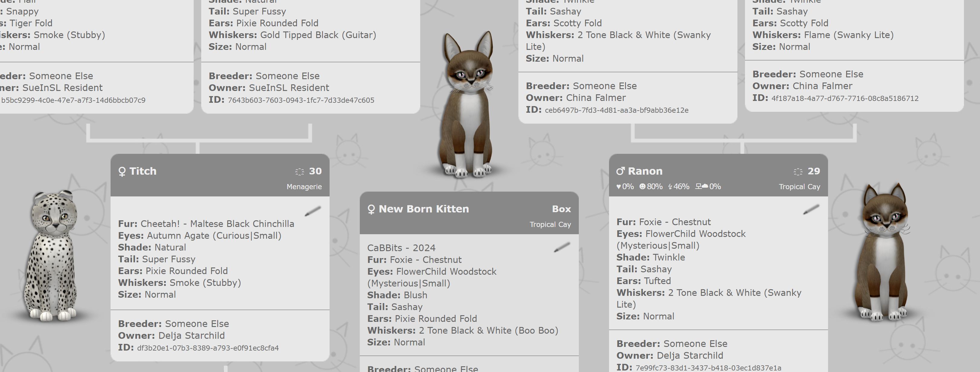Click the Menagerie location label on Titch
Screen dimensions: 980x372
click(304, 187)
